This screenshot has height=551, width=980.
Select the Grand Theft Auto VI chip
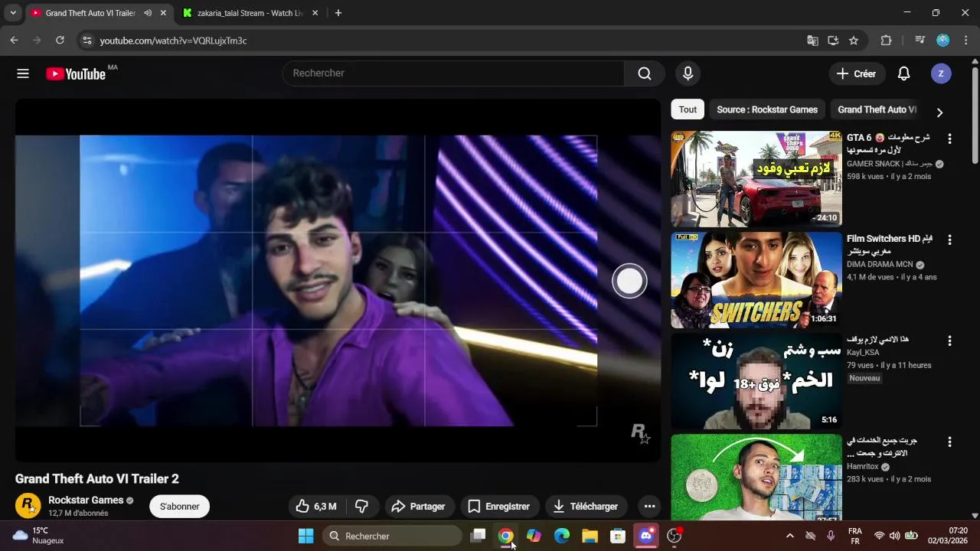[x=877, y=109]
